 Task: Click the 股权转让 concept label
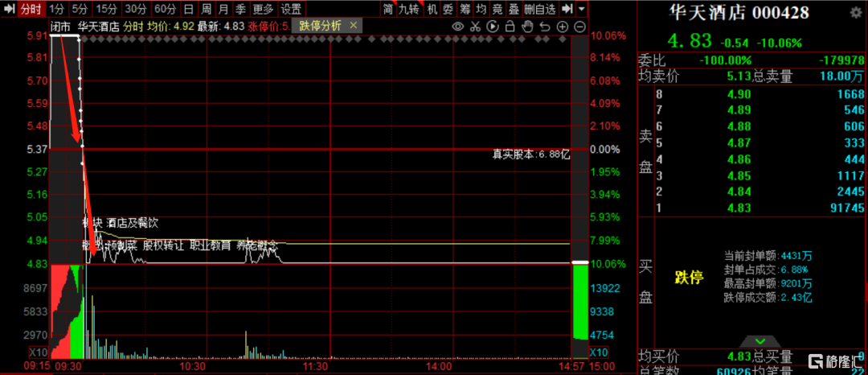[x=163, y=245]
